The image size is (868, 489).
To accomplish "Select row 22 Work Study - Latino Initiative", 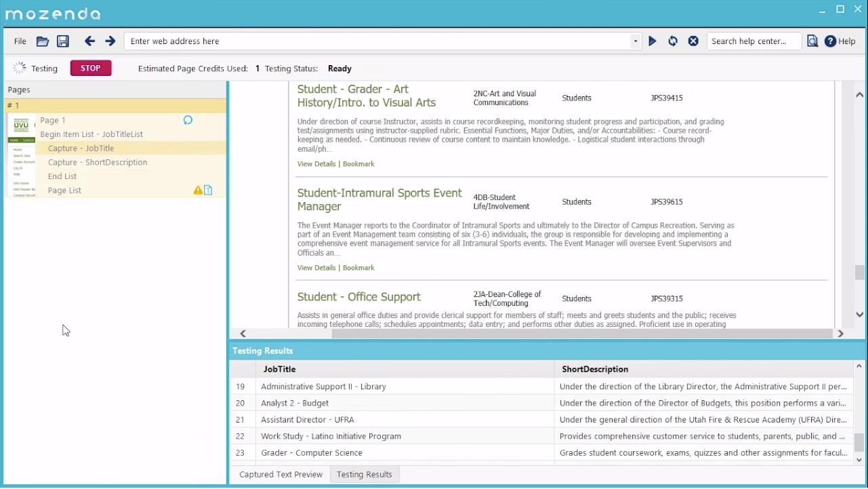I will [541, 436].
